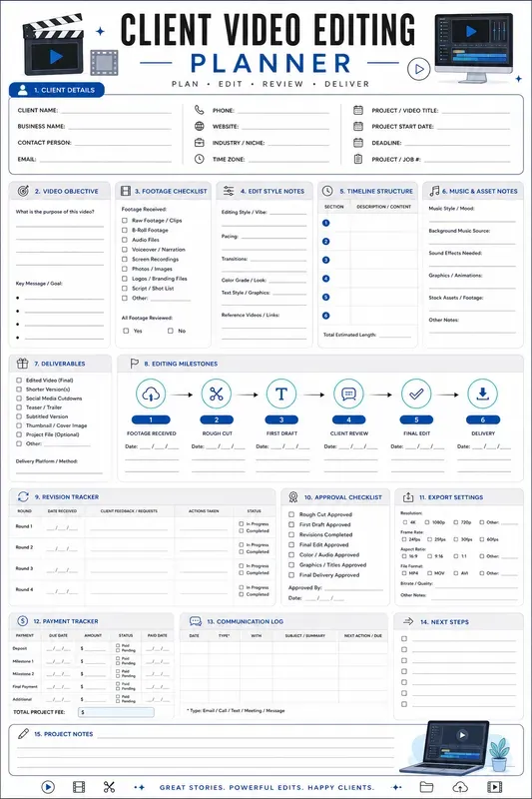Click the 'Delivery Platform / Method:' label
532x799 pixels.
click(46, 461)
